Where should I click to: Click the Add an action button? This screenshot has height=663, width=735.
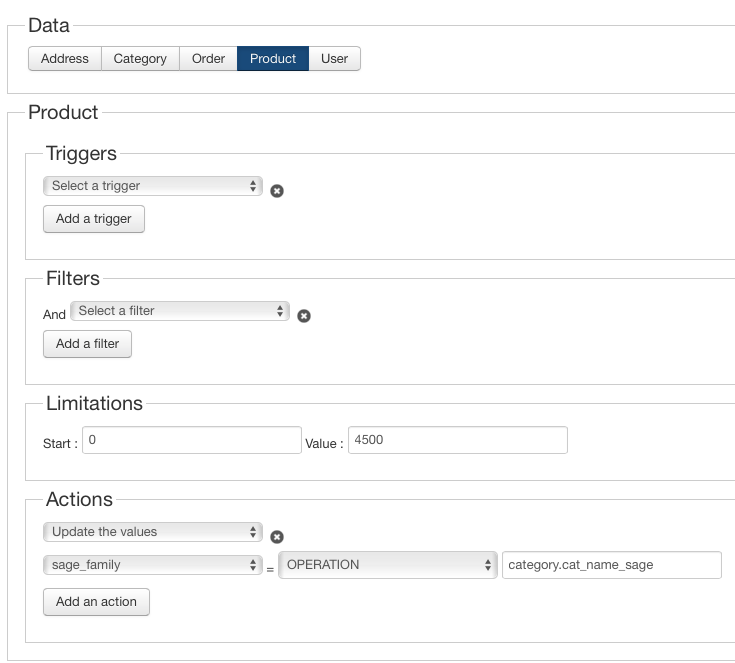coord(96,602)
